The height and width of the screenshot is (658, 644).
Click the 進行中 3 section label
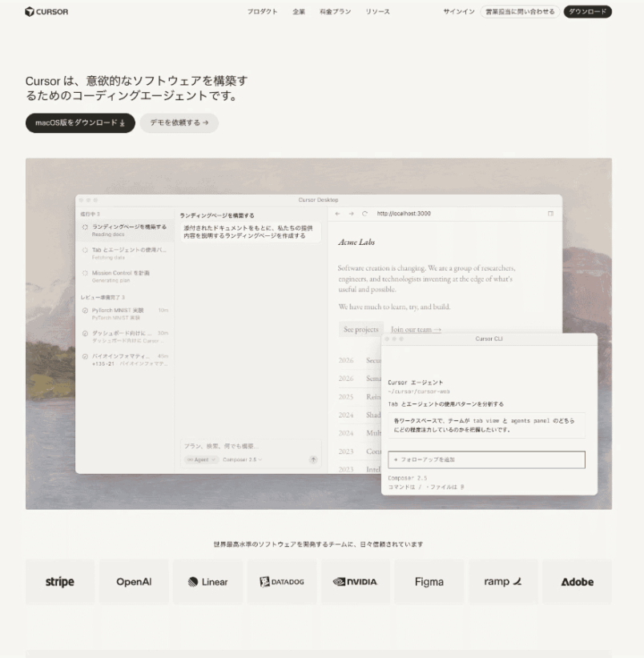[x=91, y=214]
